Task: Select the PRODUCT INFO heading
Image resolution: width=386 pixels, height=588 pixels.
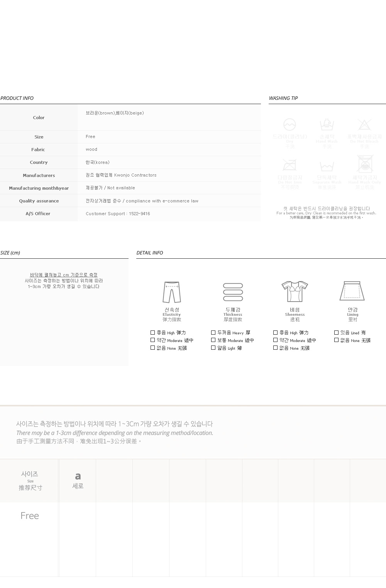Action: click(17, 98)
